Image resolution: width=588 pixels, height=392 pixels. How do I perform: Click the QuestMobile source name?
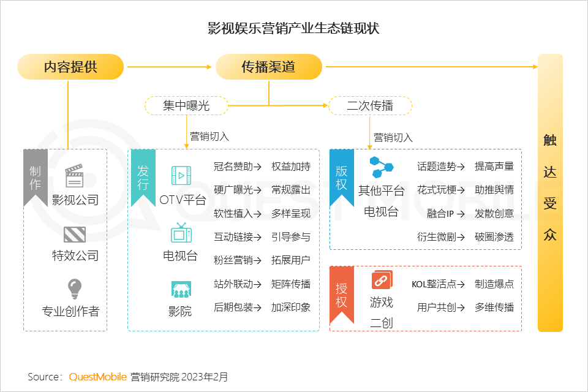(x=98, y=377)
